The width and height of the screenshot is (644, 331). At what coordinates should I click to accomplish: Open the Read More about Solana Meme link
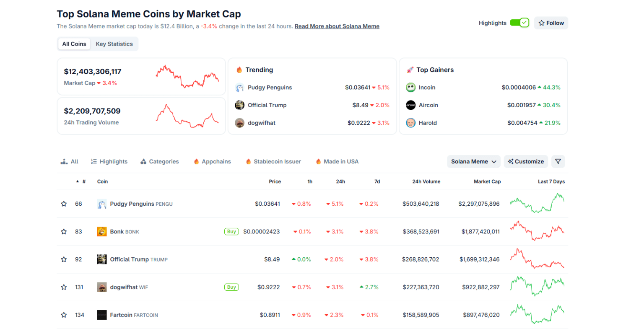(337, 26)
